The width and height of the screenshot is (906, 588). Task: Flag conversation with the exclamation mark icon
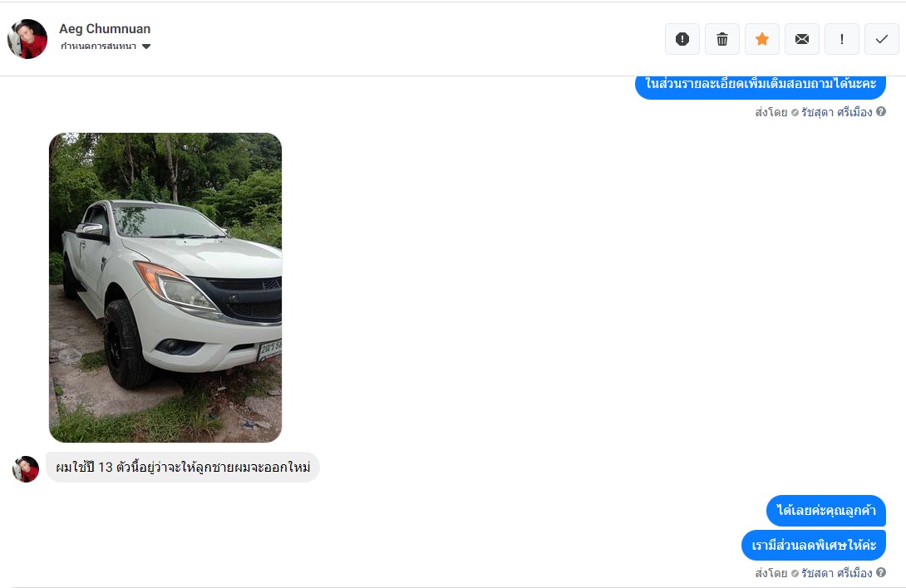point(841,39)
